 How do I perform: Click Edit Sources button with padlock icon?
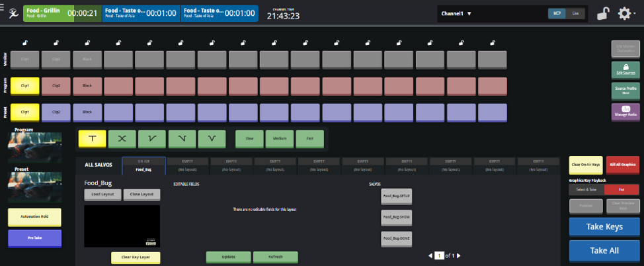625,70
